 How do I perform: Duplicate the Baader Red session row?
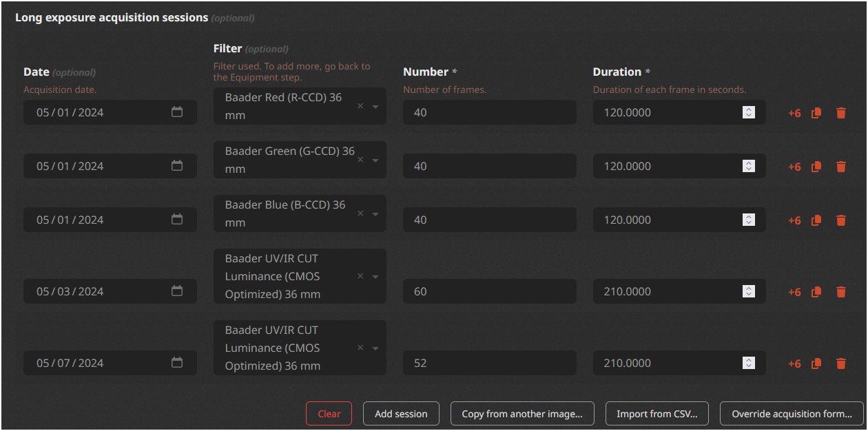coord(816,113)
